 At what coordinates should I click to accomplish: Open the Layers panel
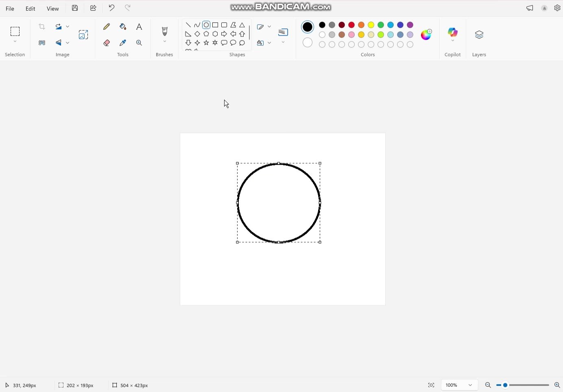click(479, 35)
